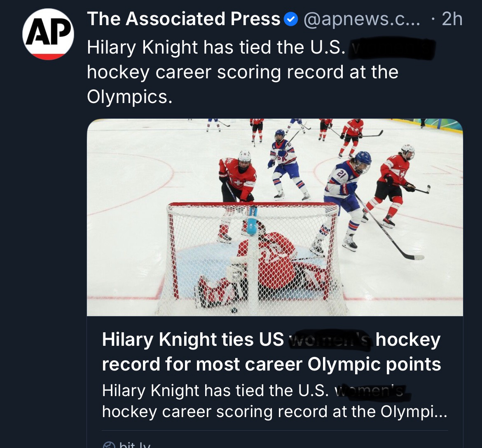The width and height of the screenshot is (482, 448).
Task: Click the blue verified checkmark badge
Action: click(x=291, y=19)
